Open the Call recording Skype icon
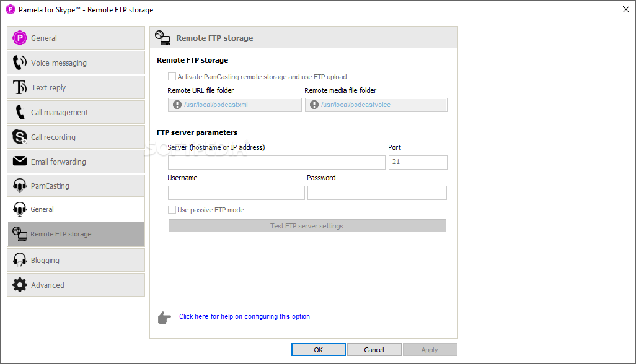636x364 pixels. [x=19, y=137]
